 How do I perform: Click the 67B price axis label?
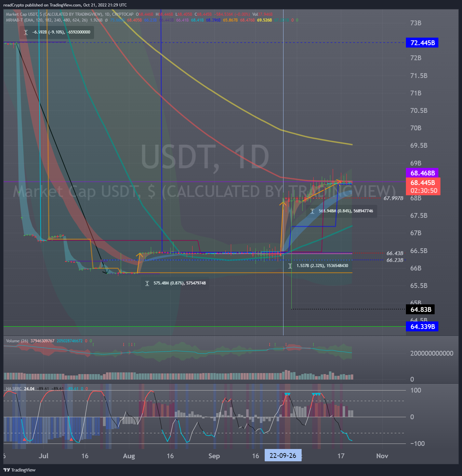[415, 233]
